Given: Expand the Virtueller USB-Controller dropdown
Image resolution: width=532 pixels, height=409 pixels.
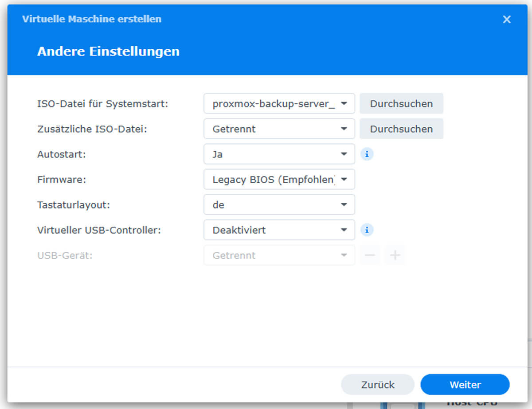Looking at the screenshot, I should pyautogui.click(x=279, y=230).
